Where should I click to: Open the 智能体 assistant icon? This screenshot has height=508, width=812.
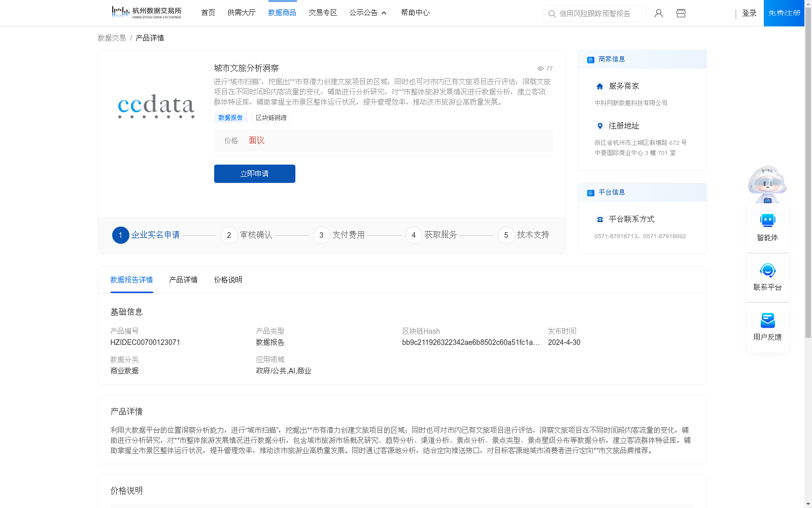click(x=767, y=220)
